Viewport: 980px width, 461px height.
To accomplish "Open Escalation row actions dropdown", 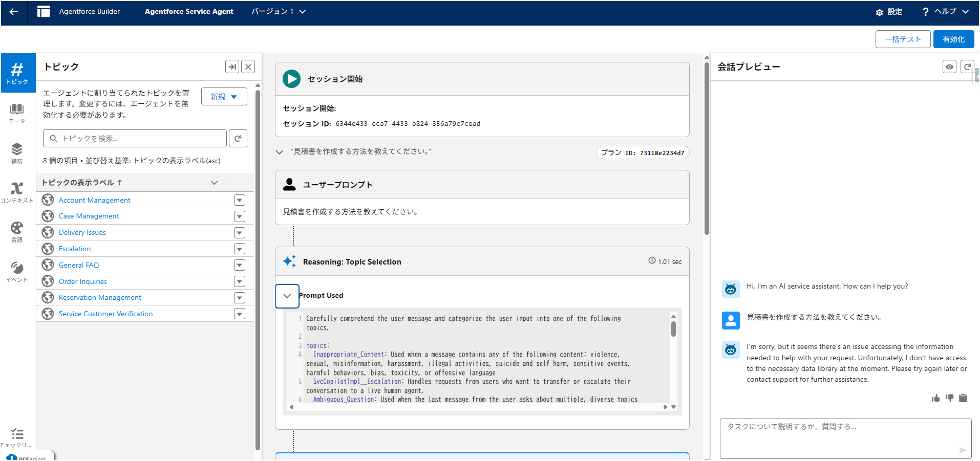I will [x=240, y=249].
